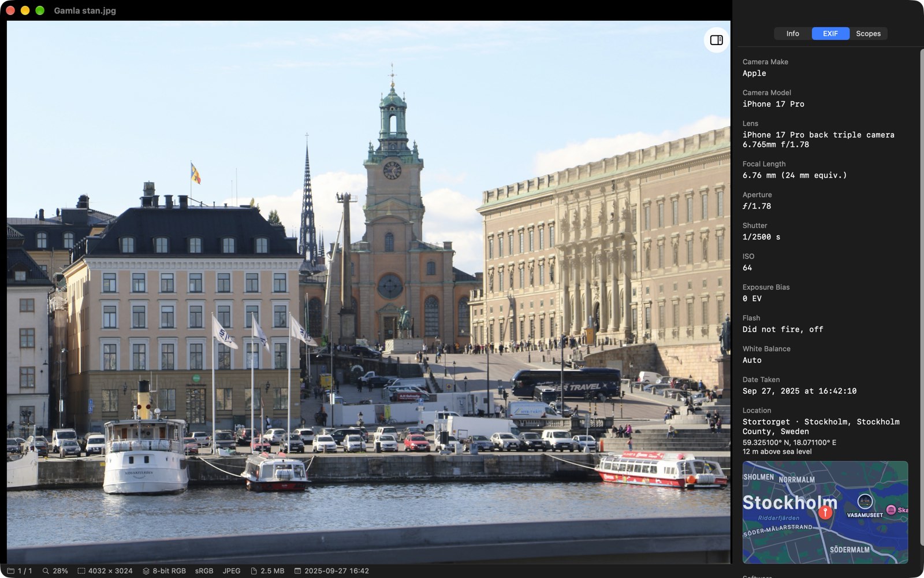924x578 pixels.
Task: Click the 8-bit RGB status bar entry
Action: pos(169,570)
